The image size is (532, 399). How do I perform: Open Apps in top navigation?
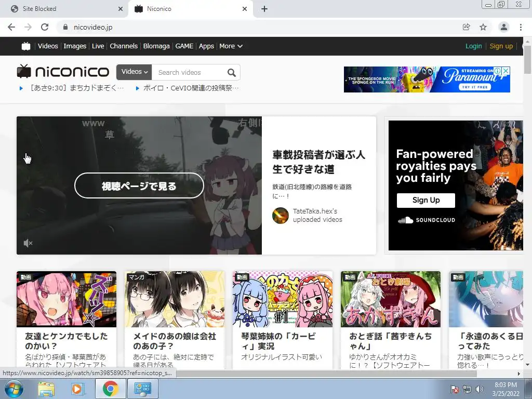click(x=206, y=46)
